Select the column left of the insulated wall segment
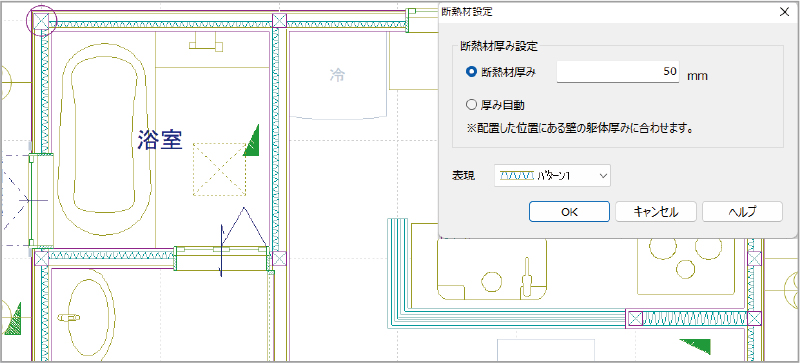 pyautogui.click(x=634, y=319)
